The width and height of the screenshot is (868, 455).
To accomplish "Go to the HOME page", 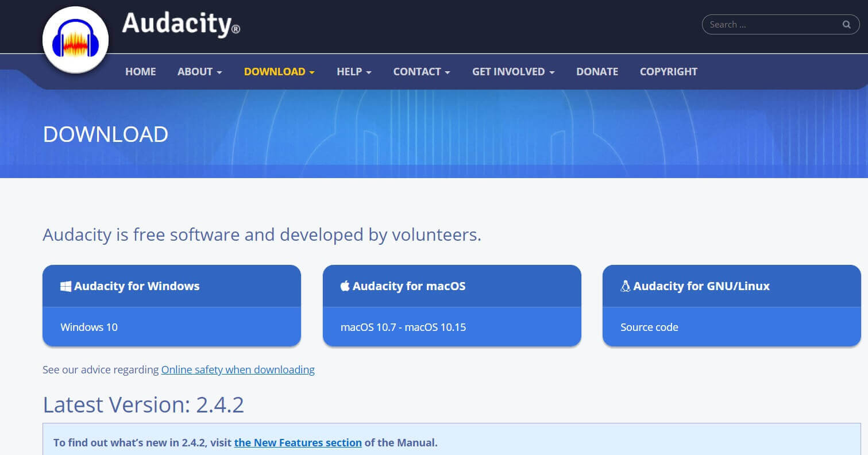I will [141, 72].
